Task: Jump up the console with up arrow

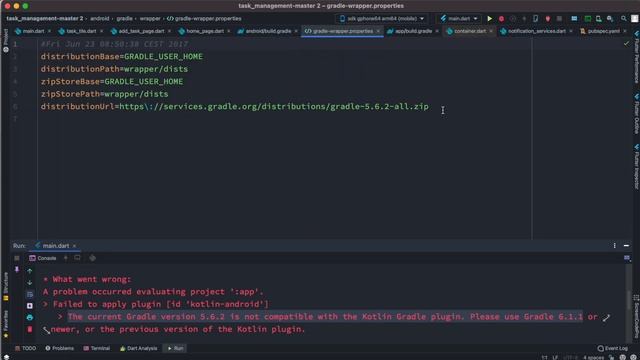Action: [x=30, y=271]
